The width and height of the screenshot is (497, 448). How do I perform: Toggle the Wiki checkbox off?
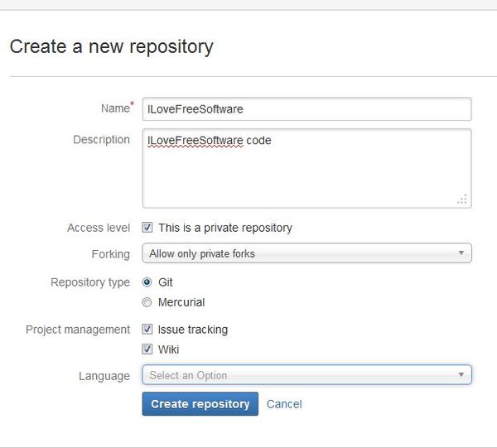tap(147, 349)
